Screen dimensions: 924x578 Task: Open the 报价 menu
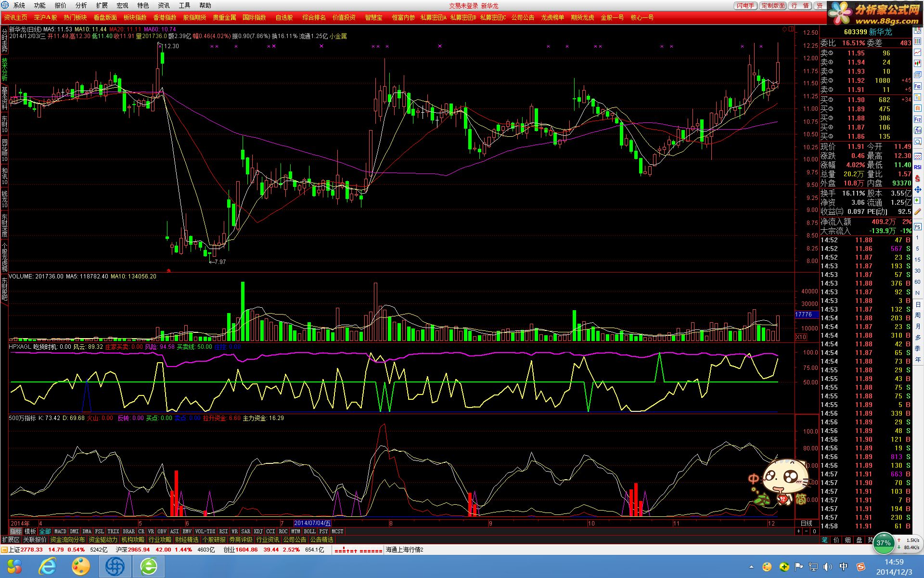tap(61, 6)
